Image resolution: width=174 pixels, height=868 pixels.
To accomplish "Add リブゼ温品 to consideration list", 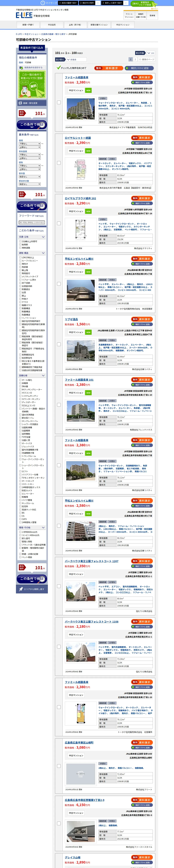I will [142, 324].
